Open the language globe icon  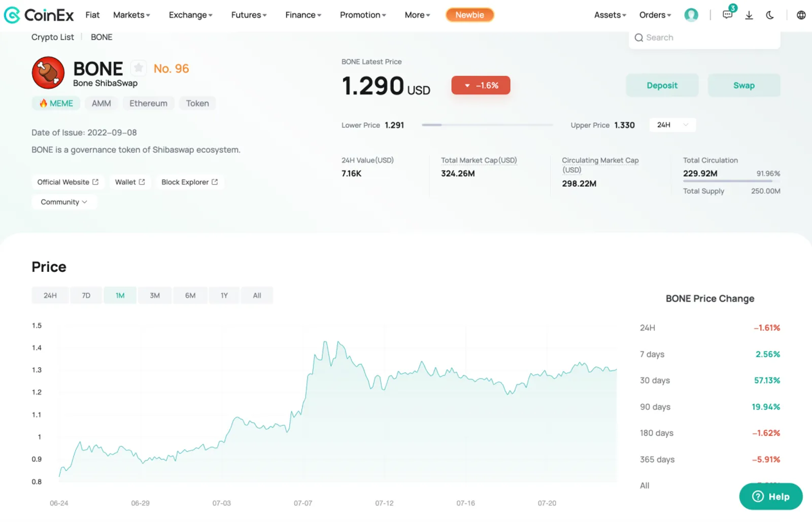click(x=801, y=15)
